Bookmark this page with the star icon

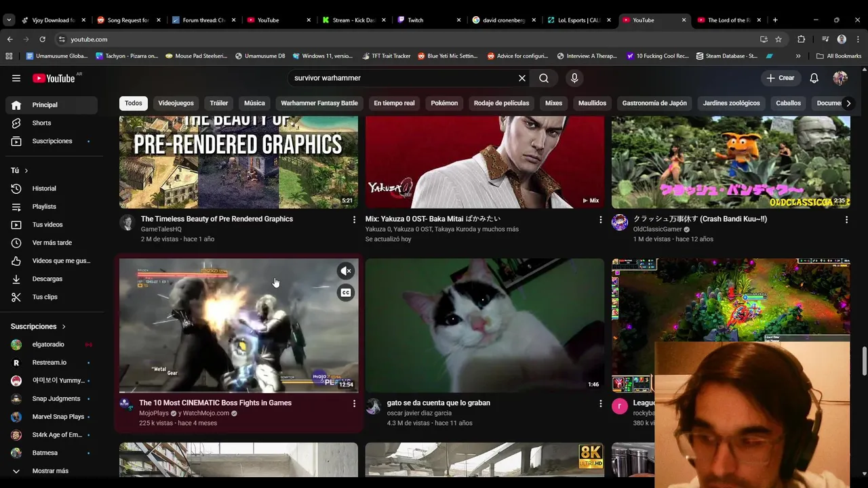click(x=778, y=39)
